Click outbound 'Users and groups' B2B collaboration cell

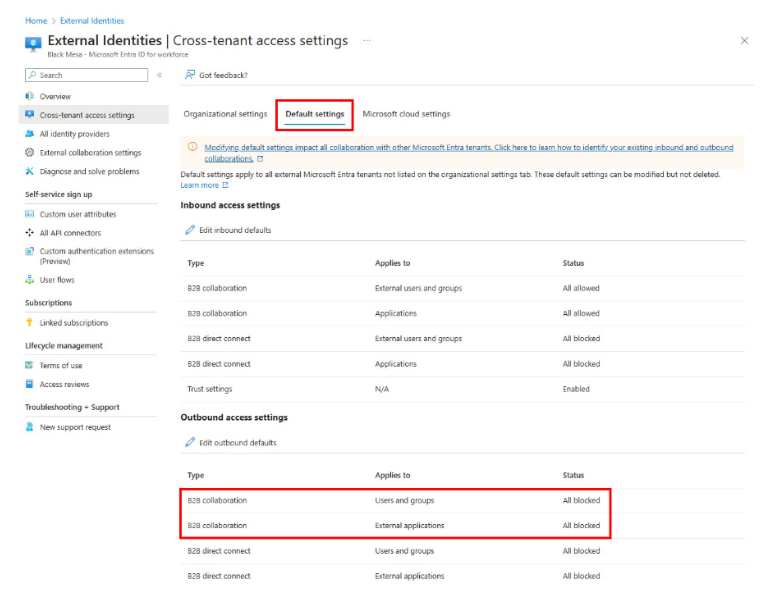404,500
